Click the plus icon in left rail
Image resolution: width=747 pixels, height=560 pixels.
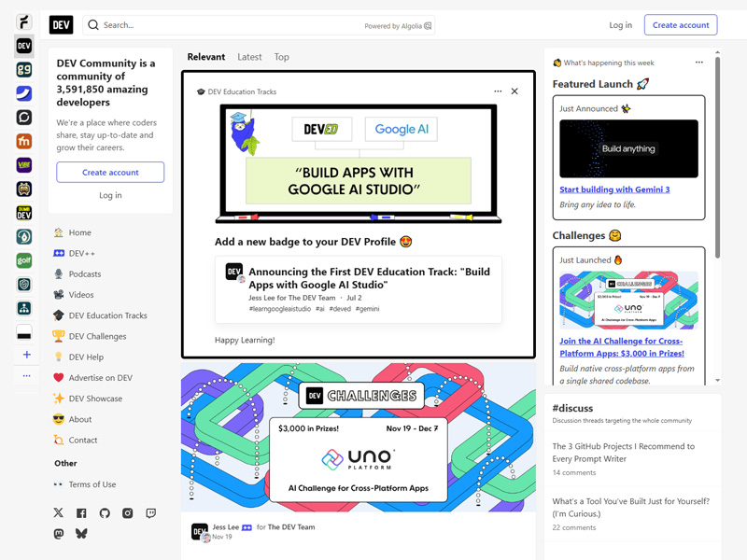pos(26,355)
